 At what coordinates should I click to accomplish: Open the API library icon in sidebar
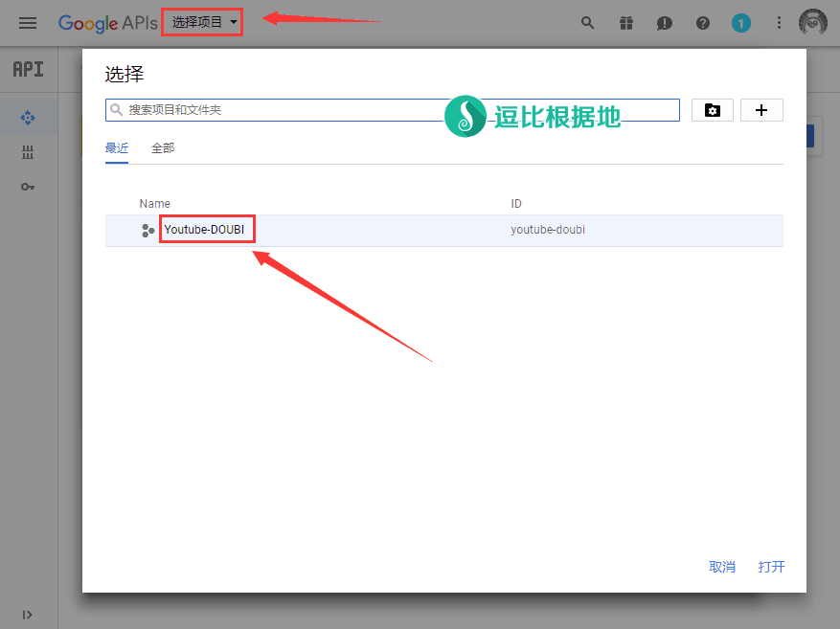(x=28, y=152)
